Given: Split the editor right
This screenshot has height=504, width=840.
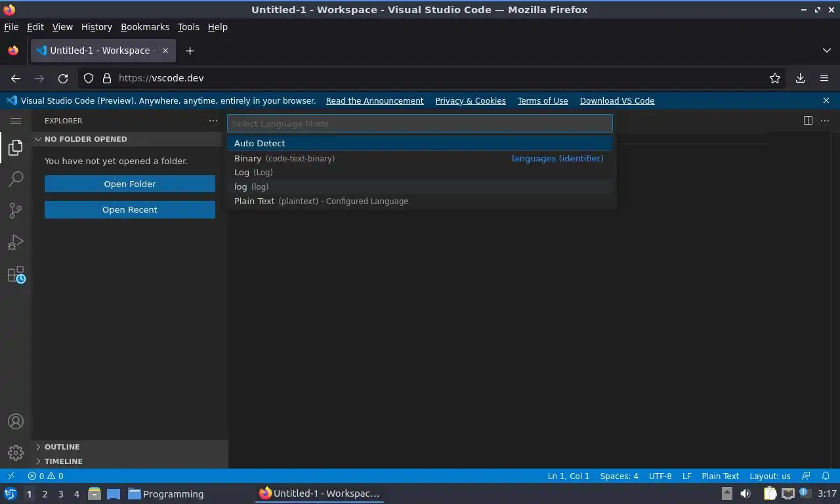Looking at the screenshot, I should tap(808, 121).
